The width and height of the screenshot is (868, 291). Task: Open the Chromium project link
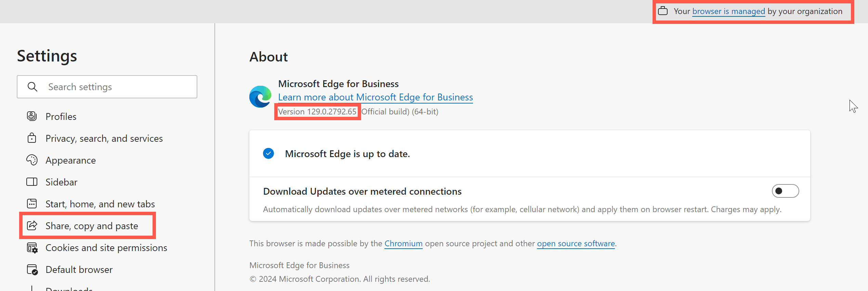pyautogui.click(x=403, y=244)
